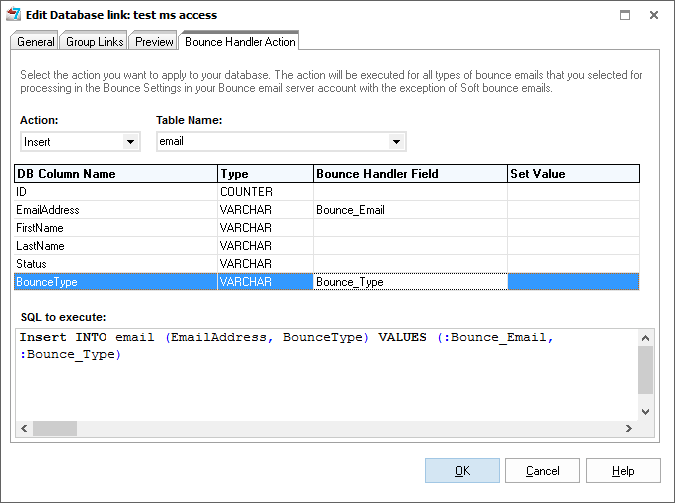Click the SQL box vertical scrollbar thumb
Viewport: 675px width, 503px height.
(x=645, y=370)
